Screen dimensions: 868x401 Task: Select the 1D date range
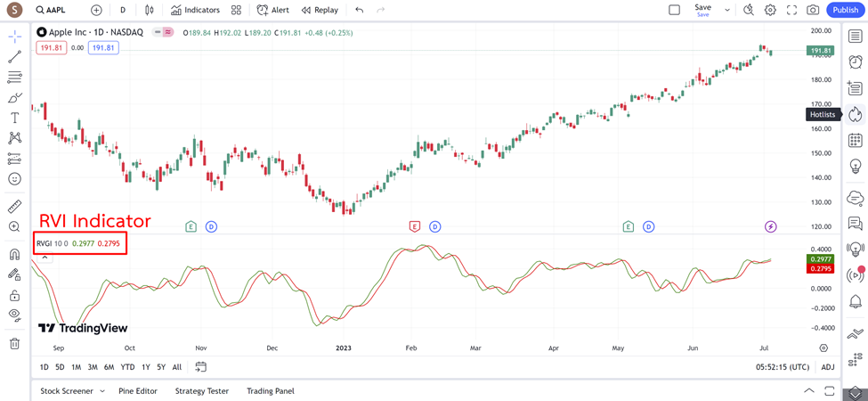tap(45, 366)
